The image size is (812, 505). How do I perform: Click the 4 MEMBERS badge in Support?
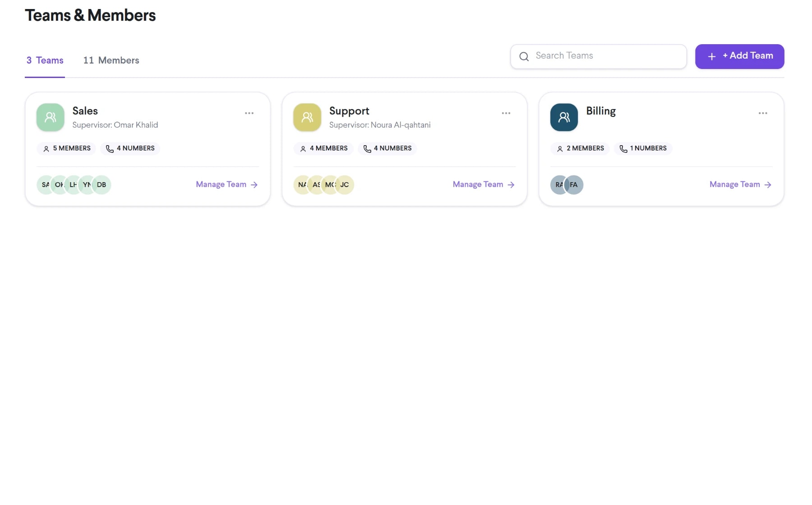click(323, 148)
